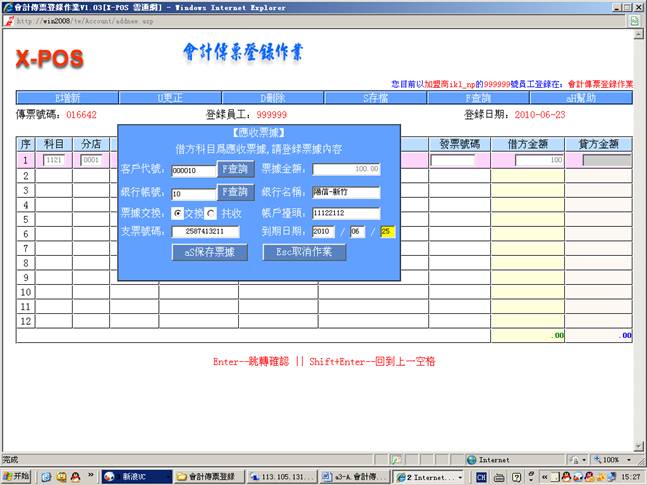Click the yellow-highlighted day field of 到期日期
The height and width of the screenshot is (485, 647).
tap(387, 232)
